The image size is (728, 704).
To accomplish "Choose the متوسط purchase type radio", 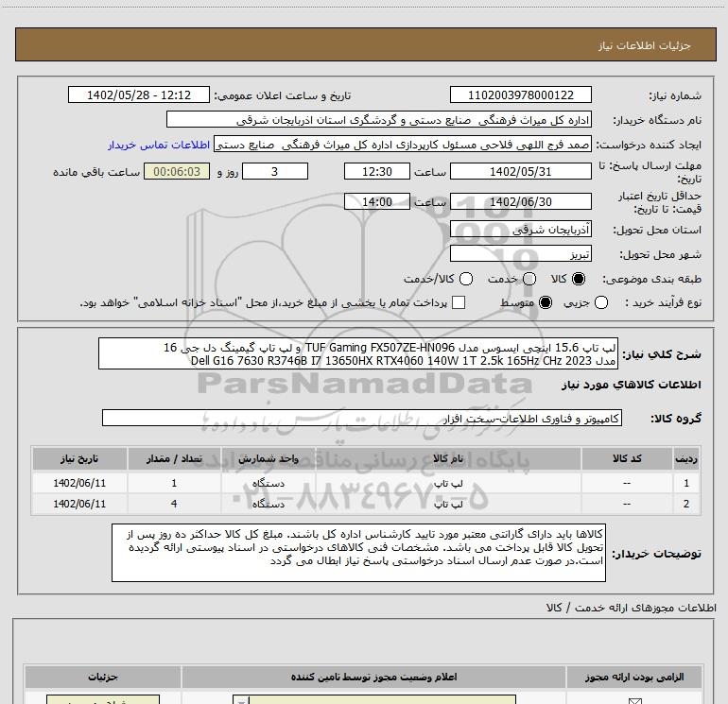I will (546, 302).
